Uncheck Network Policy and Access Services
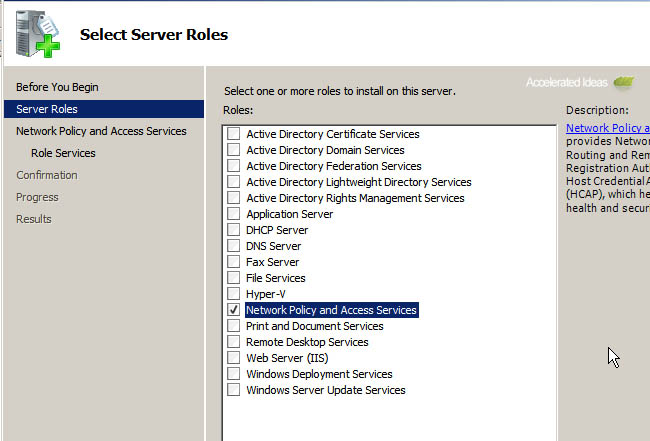 (233, 310)
